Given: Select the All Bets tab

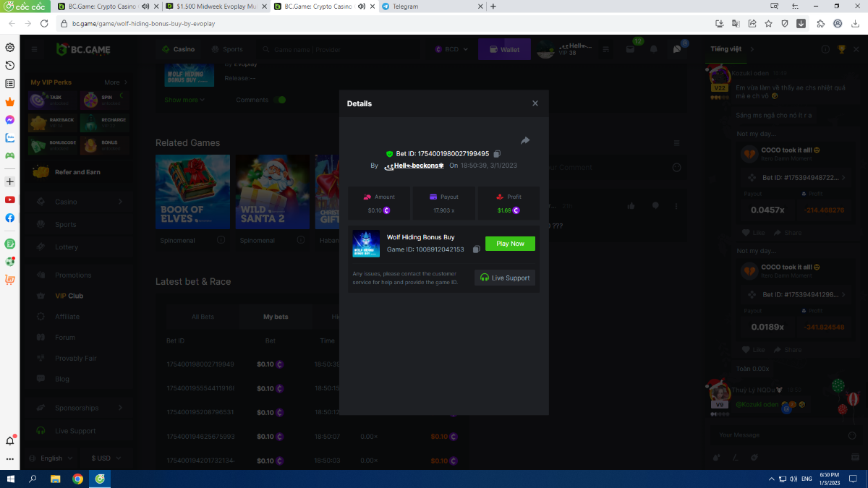Looking at the screenshot, I should tap(203, 317).
